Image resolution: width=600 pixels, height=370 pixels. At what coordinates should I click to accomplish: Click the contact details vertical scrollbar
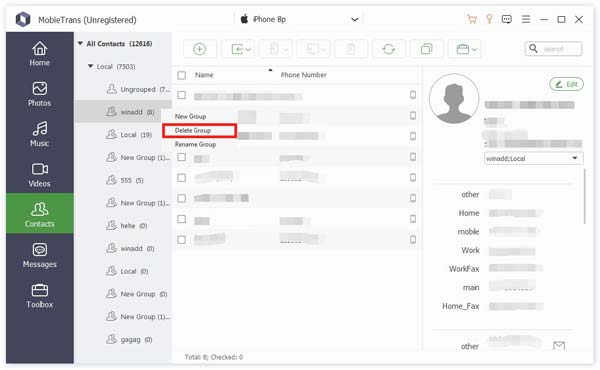584,196
